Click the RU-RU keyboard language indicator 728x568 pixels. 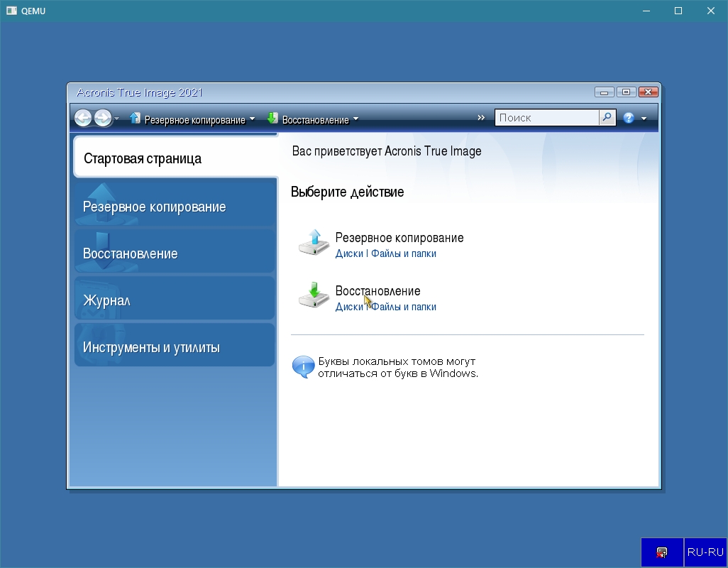[x=706, y=552]
